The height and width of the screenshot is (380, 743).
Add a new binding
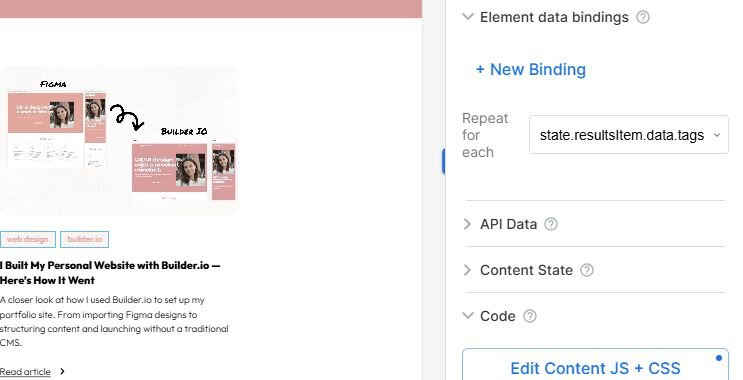pos(531,70)
